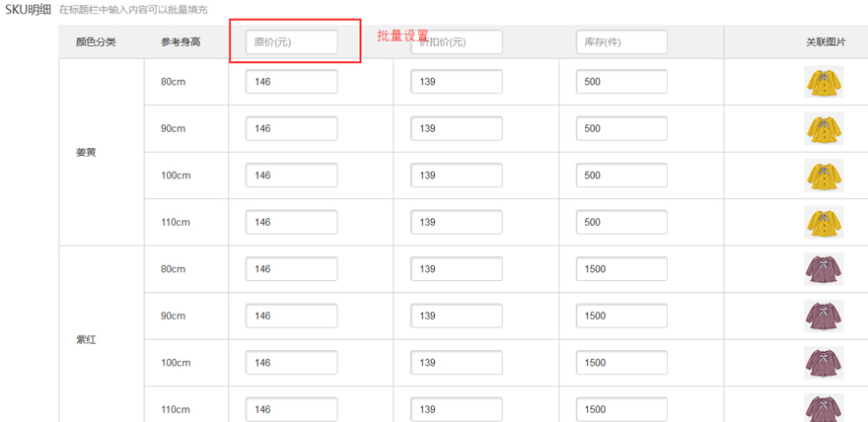Click the batch original price header field
Image resolution: width=868 pixels, height=422 pixels.
[x=291, y=42]
